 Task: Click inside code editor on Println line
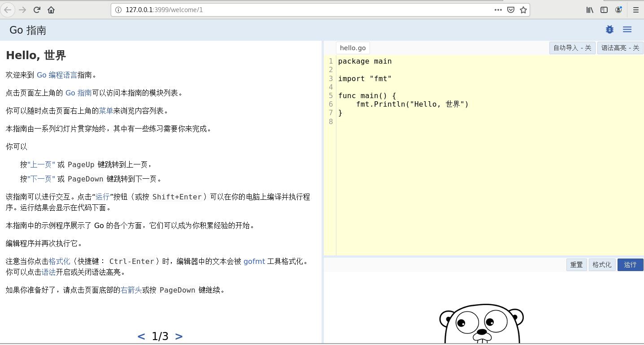tap(412, 104)
